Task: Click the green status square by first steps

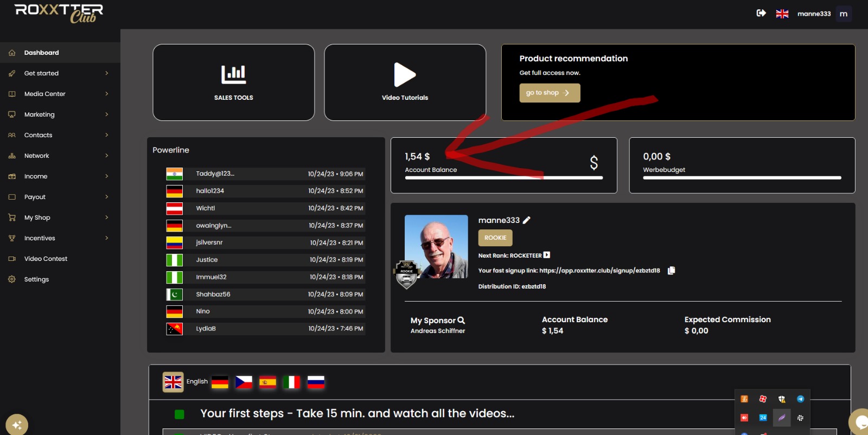Action: [x=180, y=414]
